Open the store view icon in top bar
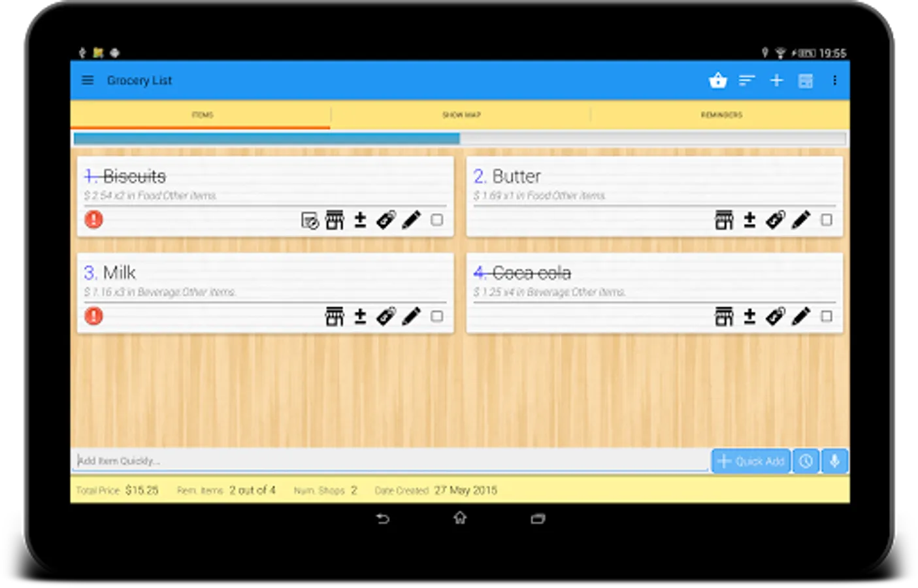Image resolution: width=918 pixels, height=588 pixels. pyautogui.click(x=806, y=80)
